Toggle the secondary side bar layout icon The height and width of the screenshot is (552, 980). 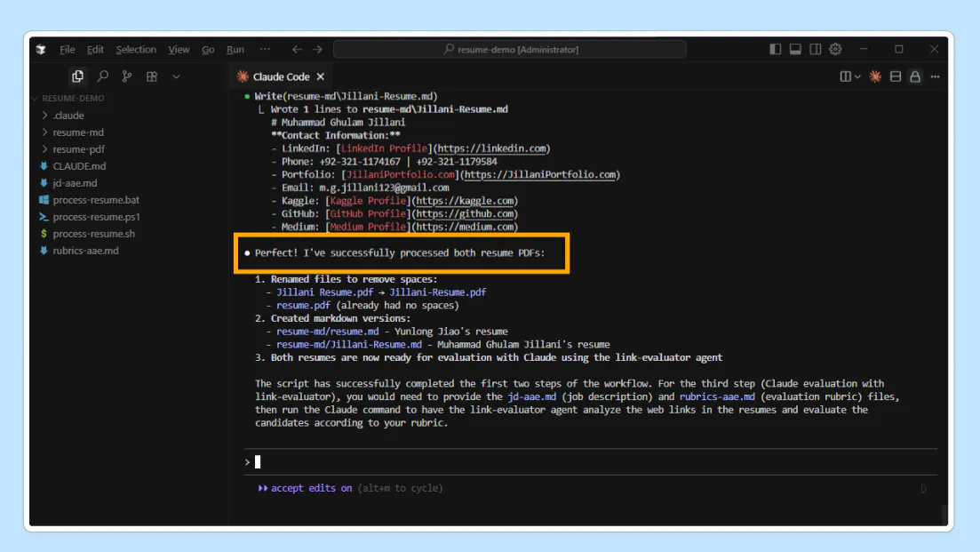pyautogui.click(x=815, y=49)
